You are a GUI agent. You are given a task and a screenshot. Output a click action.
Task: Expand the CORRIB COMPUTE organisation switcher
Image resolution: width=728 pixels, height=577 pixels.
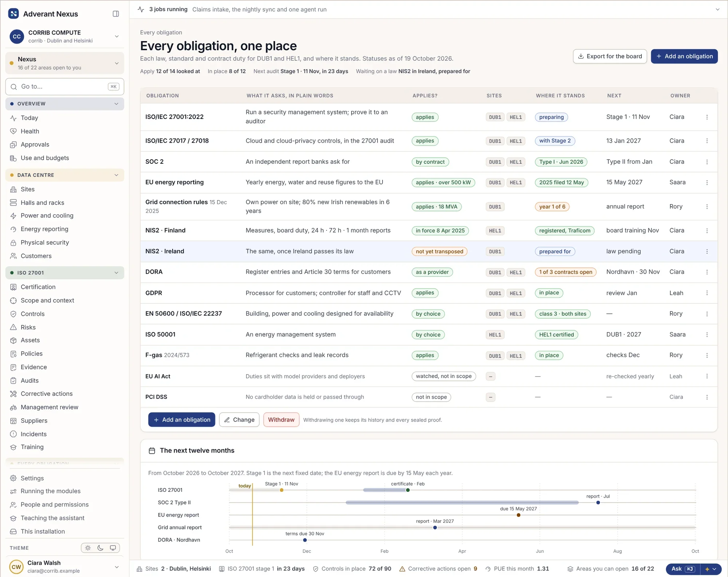tap(117, 36)
